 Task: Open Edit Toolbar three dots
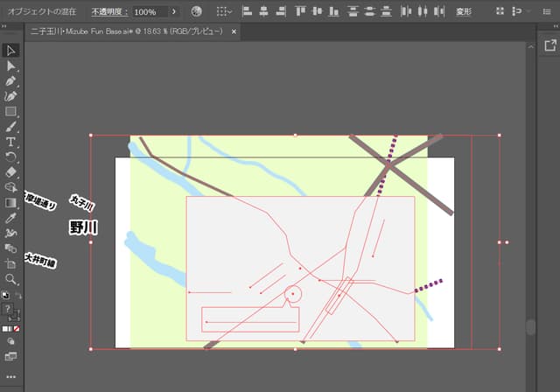coord(10,376)
